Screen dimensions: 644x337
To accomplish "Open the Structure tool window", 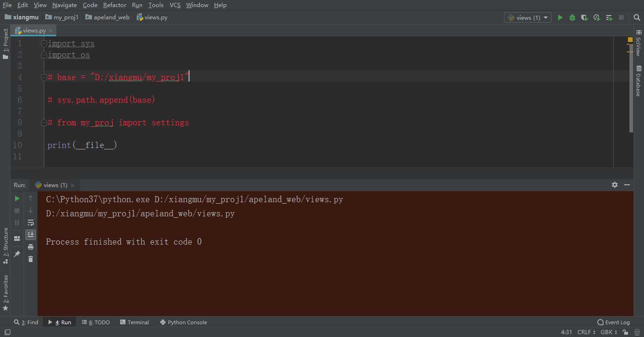I will pos(5,246).
